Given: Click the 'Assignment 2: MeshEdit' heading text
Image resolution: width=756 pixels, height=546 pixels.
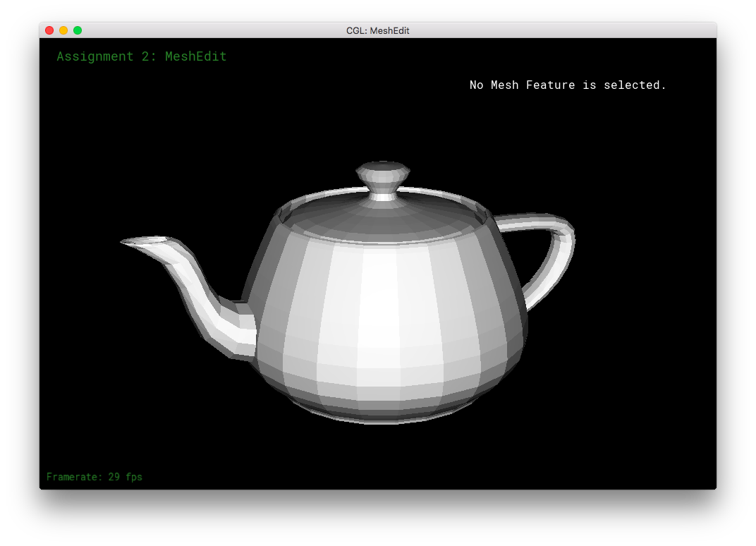Looking at the screenshot, I should [142, 56].
